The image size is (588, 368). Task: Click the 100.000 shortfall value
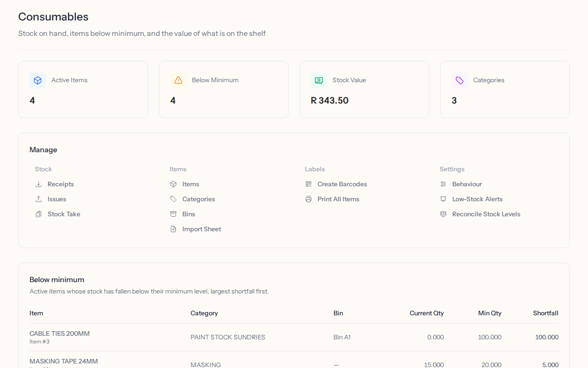point(547,337)
